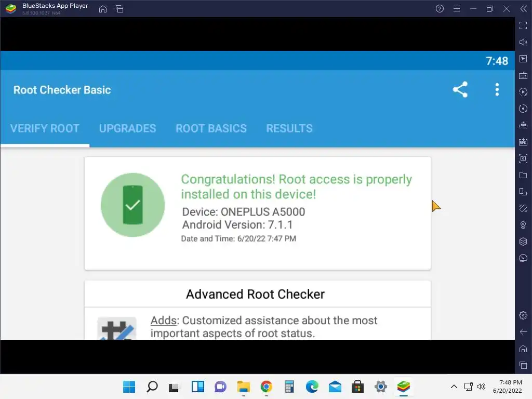The height and width of the screenshot is (399, 532).
Task: Open the three-dot overflow menu
Action: pyautogui.click(x=497, y=89)
